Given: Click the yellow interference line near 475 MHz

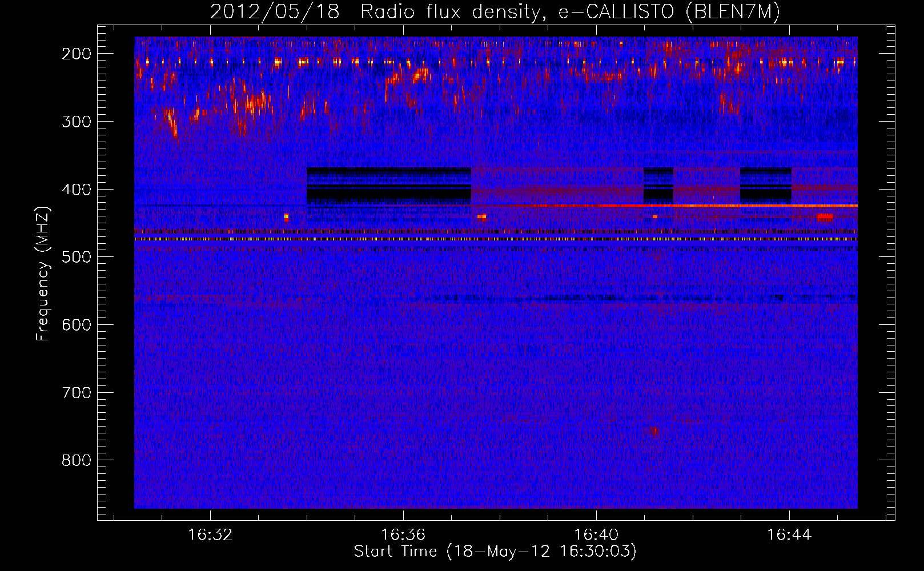Looking at the screenshot, I should [496, 239].
